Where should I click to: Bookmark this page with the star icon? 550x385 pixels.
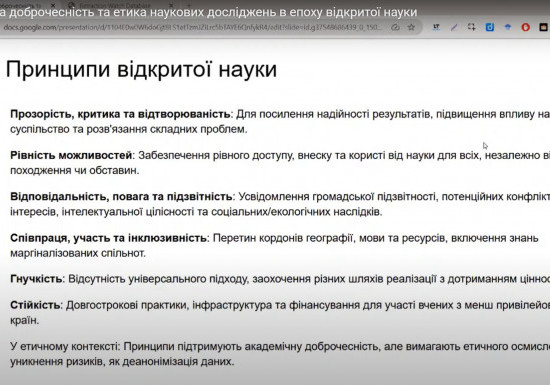(x=411, y=27)
